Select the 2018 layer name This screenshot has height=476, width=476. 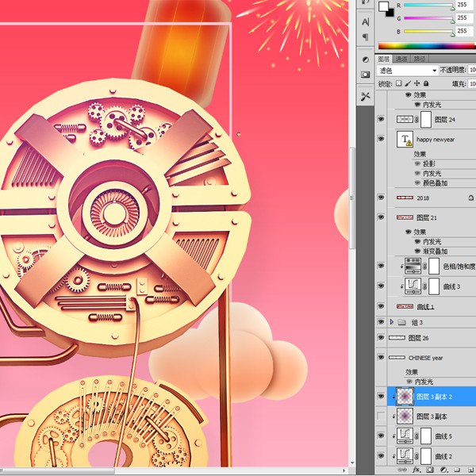click(x=423, y=198)
